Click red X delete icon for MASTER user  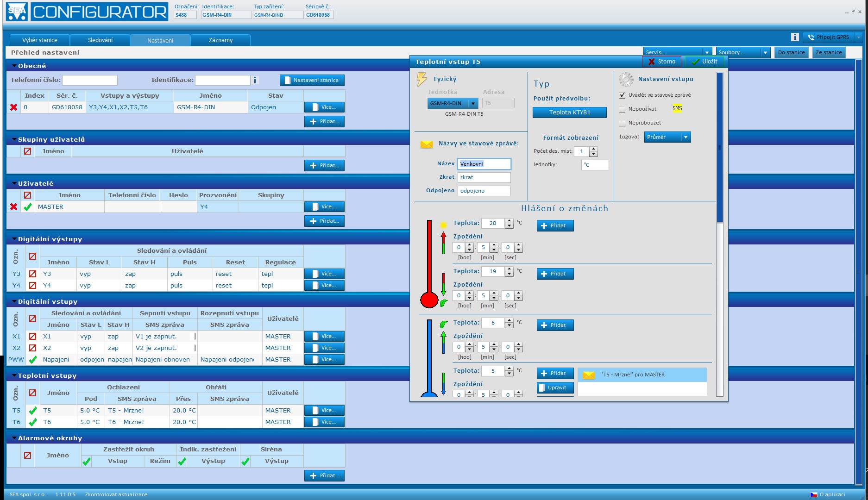pyautogui.click(x=14, y=207)
